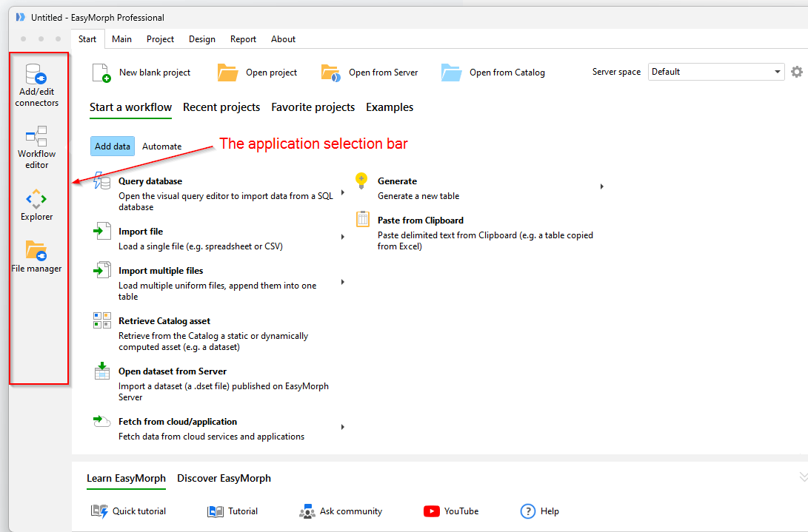
Task: Select the Start a workflow tab
Action: click(x=130, y=107)
